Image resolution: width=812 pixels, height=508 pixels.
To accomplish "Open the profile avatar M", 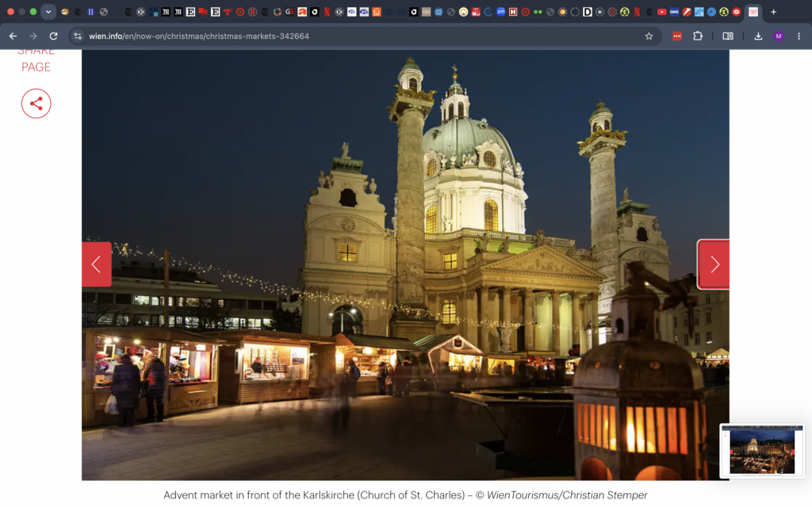I will coord(779,37).
